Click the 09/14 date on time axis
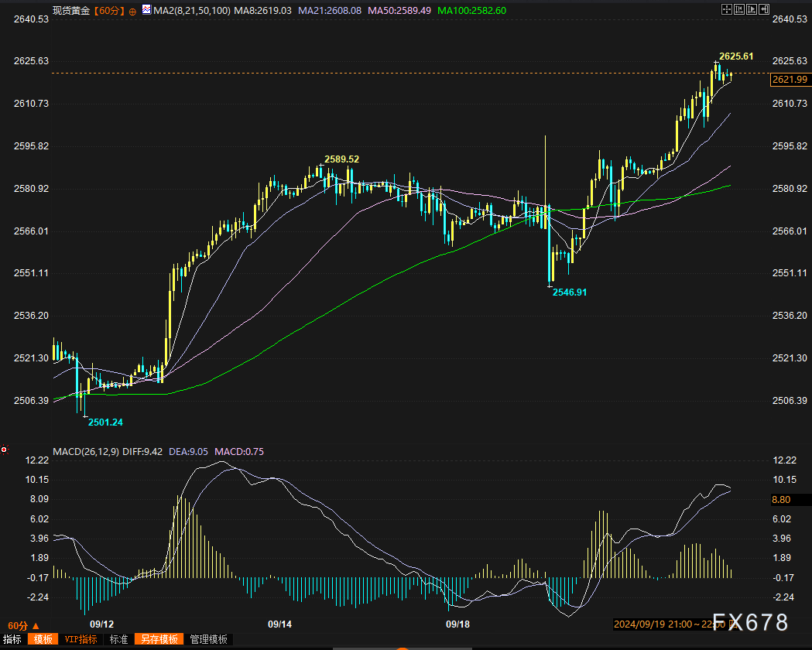The width and height of the screenshot is (812, 650). point(279,624)
